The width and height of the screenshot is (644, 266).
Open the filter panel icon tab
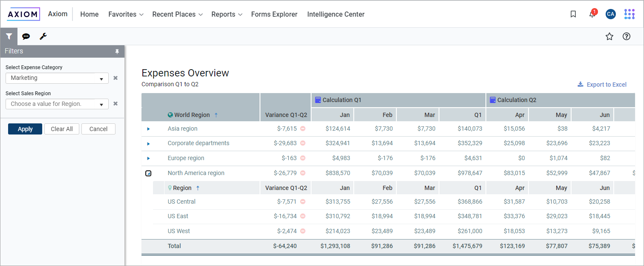(x=9, y=37)
